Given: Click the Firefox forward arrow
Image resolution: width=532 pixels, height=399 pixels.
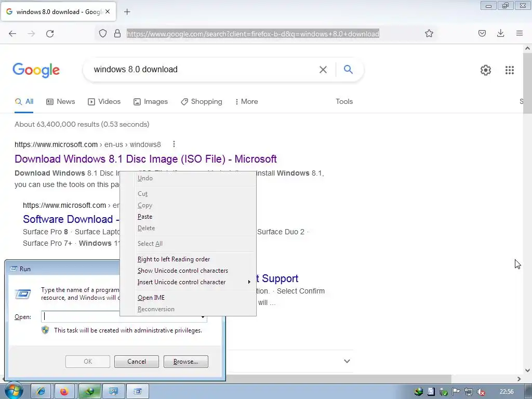Looking at the screenshot, I should [31, 34].
